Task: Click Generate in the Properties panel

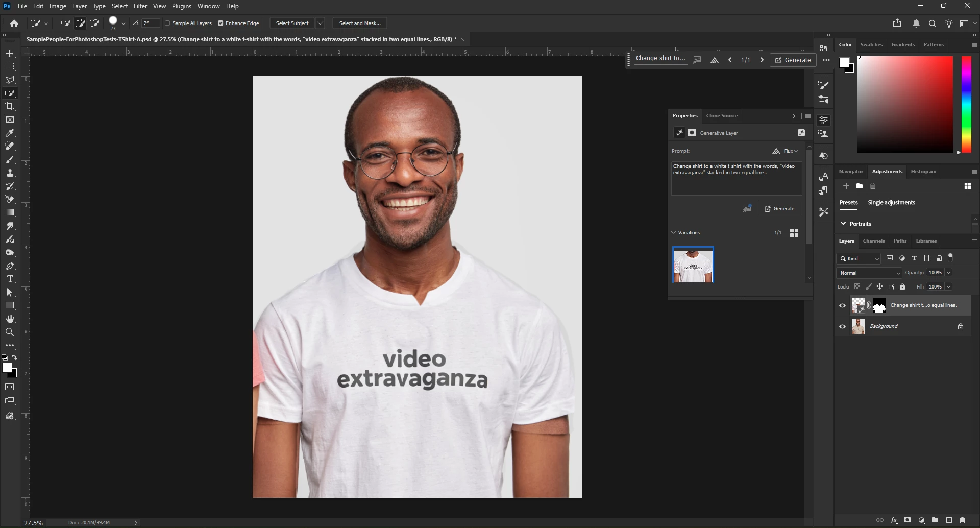Action: point(779,209)
